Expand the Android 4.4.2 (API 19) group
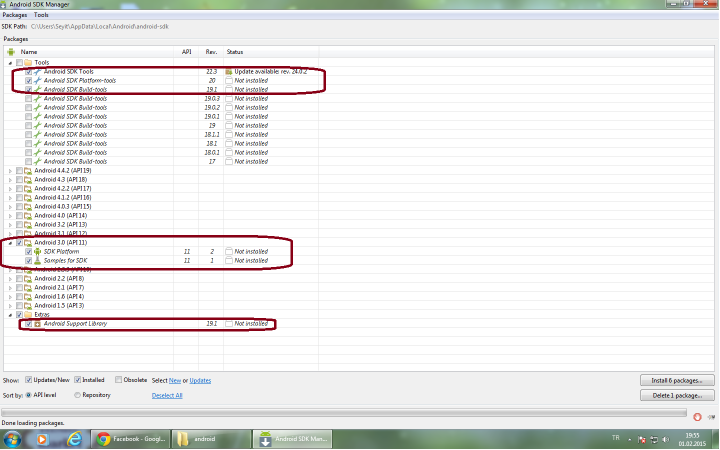 coord(10,171)
